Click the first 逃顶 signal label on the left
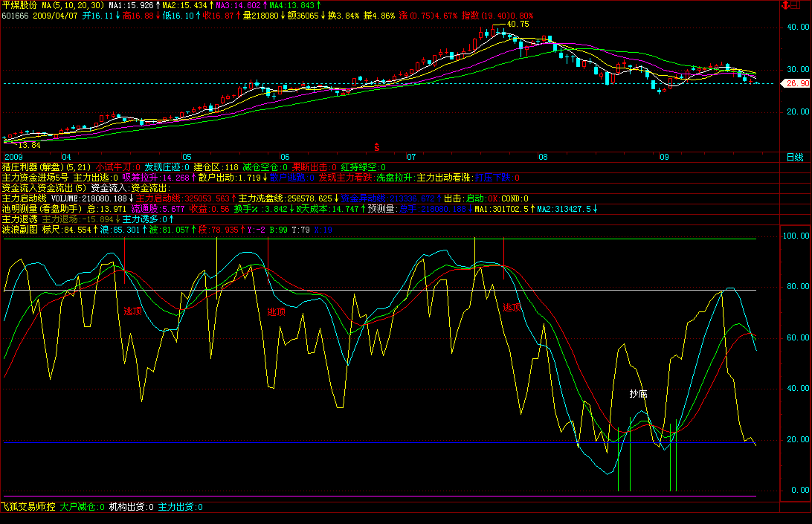Screen dimensions: 812x524 [132, 311]
